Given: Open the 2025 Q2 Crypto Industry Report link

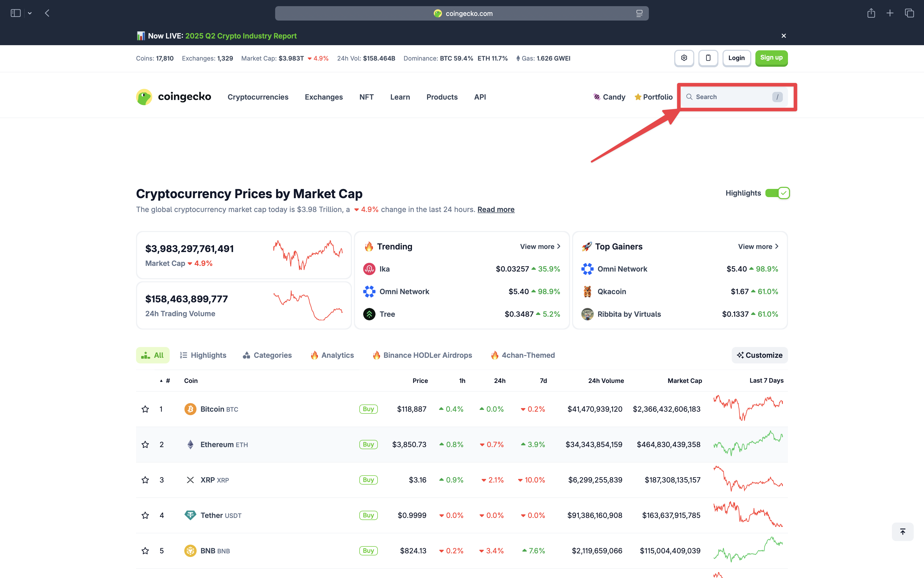Looking at the screenshot, I should pos(241,36).
